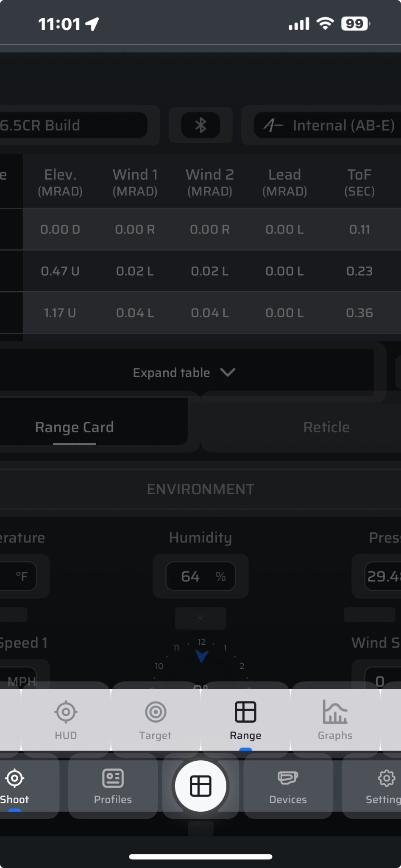Image resolution: width=401 pixels, height=868 pixels.
Task: Open the Internal (AB-E) solver selector
Action: point(327,125)
